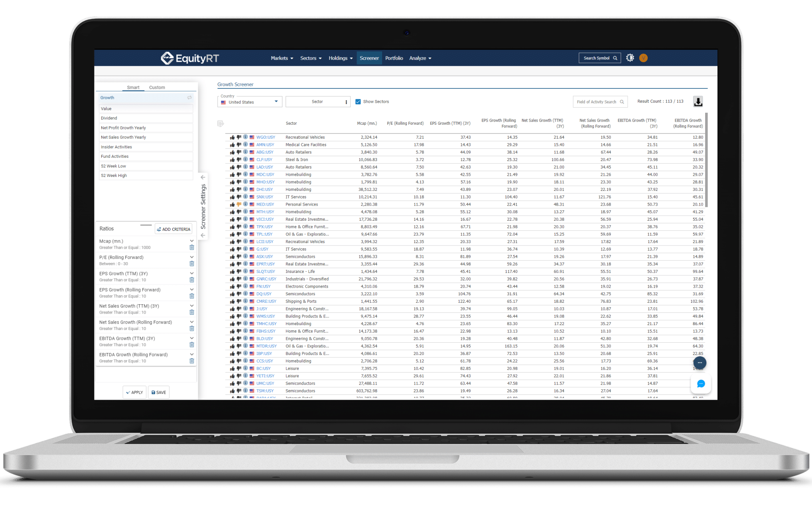Viewport: 812px width, 510px height.
Task: Delete the EPS Growth (TTM) (3Y) criterion
Action: pos(192,280)
